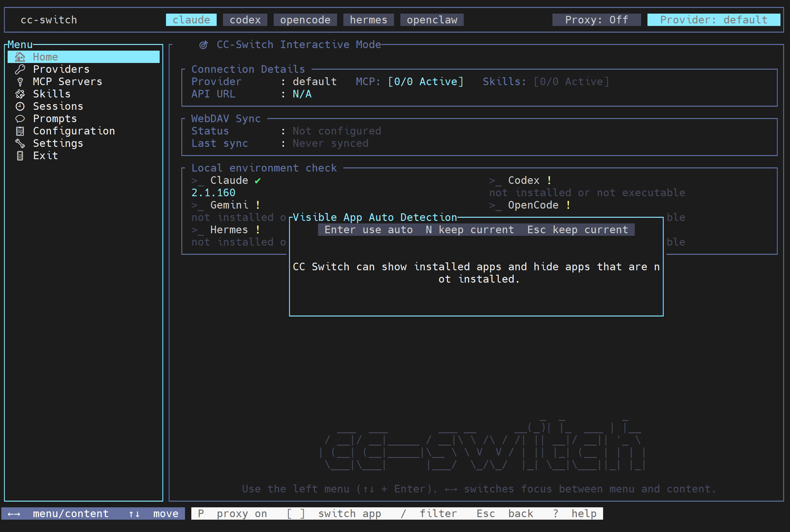790x532 pixels.
Task: Open Sessions from the left menu
Action: [84, 107]
